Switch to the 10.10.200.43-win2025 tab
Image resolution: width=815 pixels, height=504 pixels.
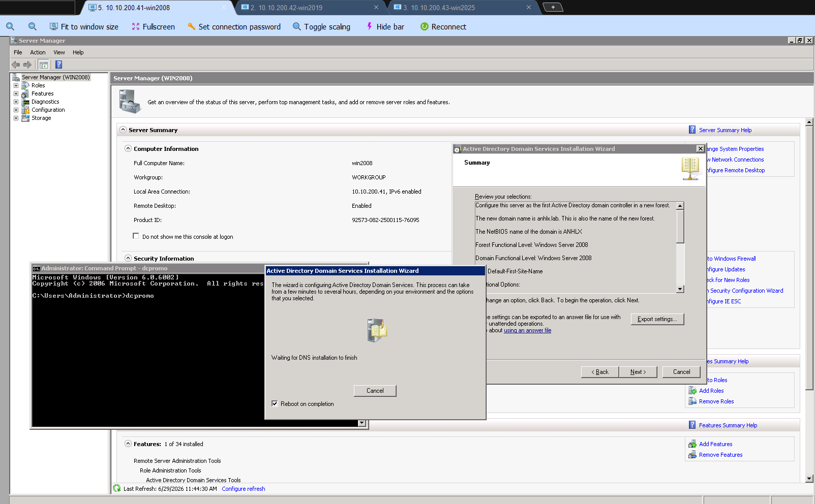pyautogui.click(x=463, y=8)
